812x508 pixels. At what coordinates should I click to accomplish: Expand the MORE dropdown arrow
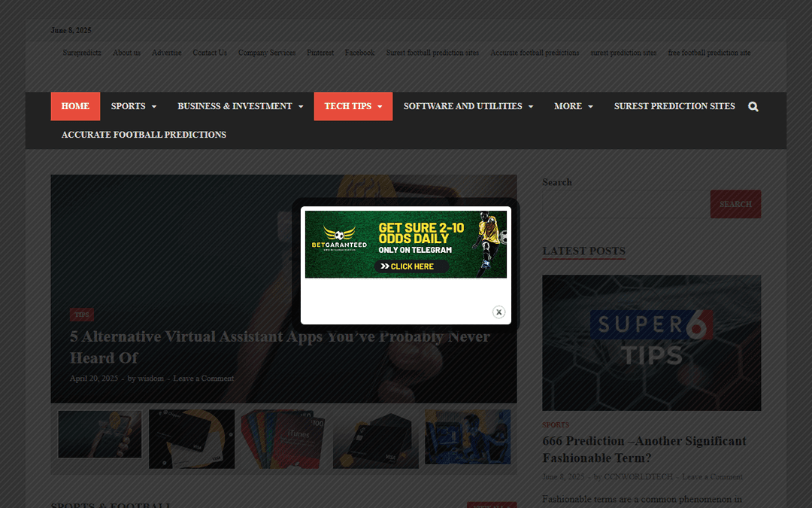tap(591, 107)
